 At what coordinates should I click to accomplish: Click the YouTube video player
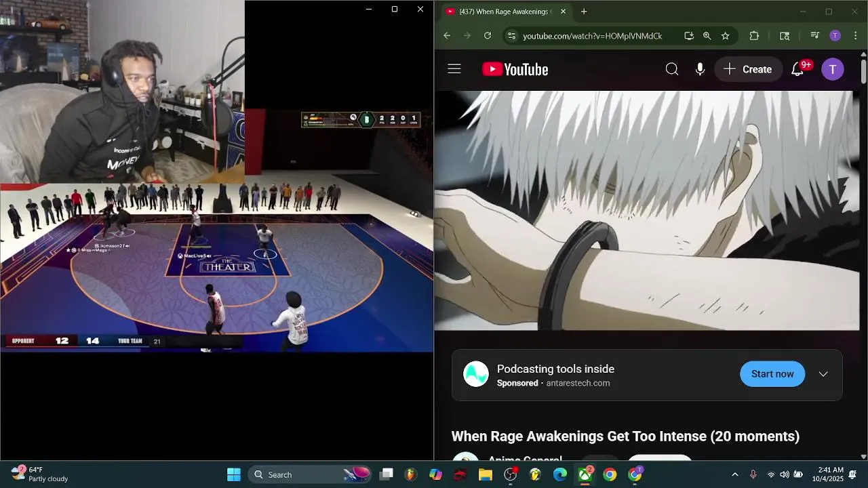pos(647,210)
